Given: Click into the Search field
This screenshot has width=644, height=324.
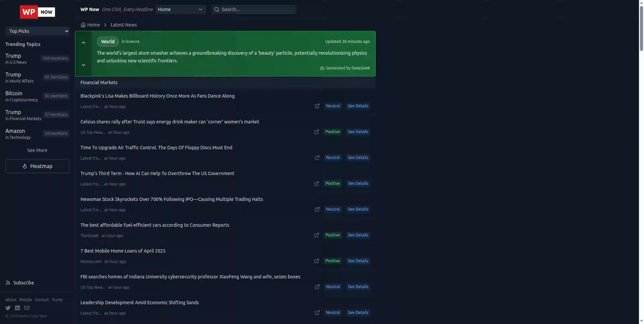Looking at the screenshot, I should tap(253, 9).
